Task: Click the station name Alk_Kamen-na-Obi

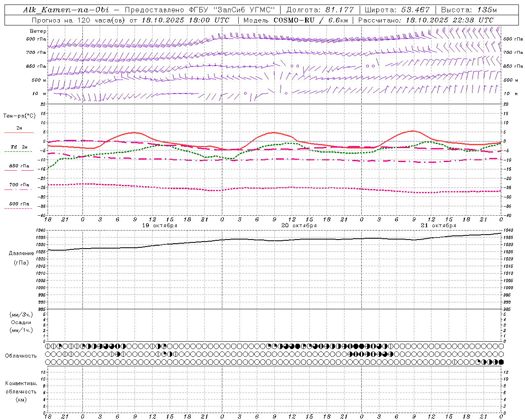Action: pyautogui.click(x=66, y=10)
